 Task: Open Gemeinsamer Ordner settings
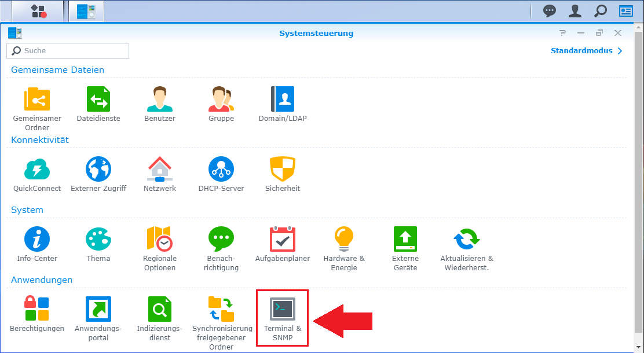37,99
